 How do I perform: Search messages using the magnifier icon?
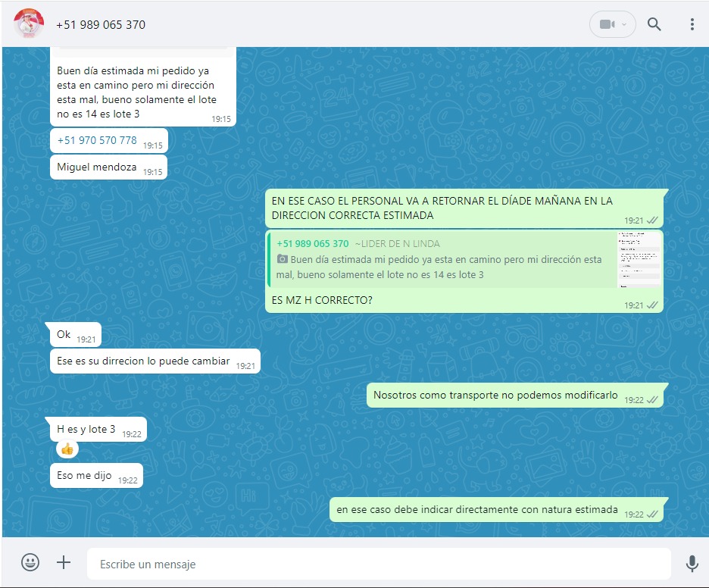[x=654, y=24]
